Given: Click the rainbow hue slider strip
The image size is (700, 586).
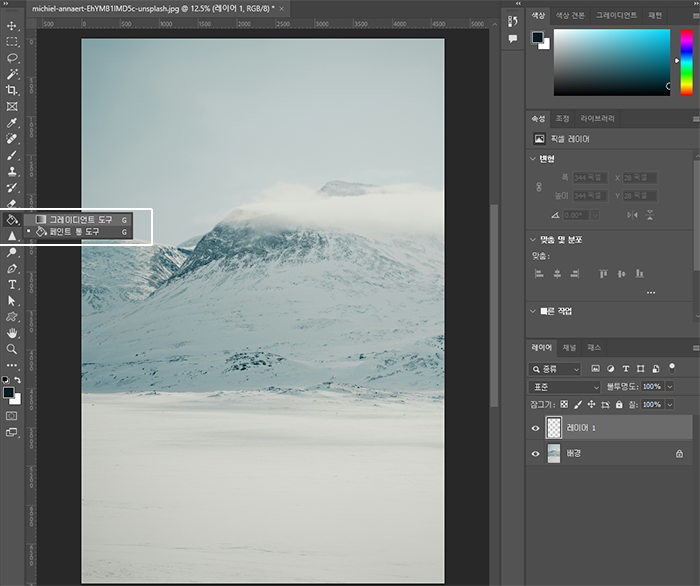Looking at the screenshot, I should [686, 62].
